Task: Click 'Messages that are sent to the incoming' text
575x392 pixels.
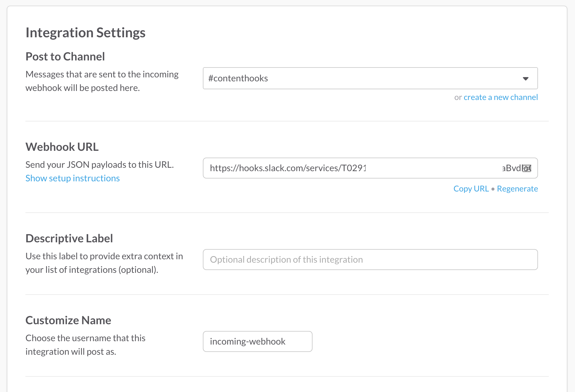Action: (102, 74)
